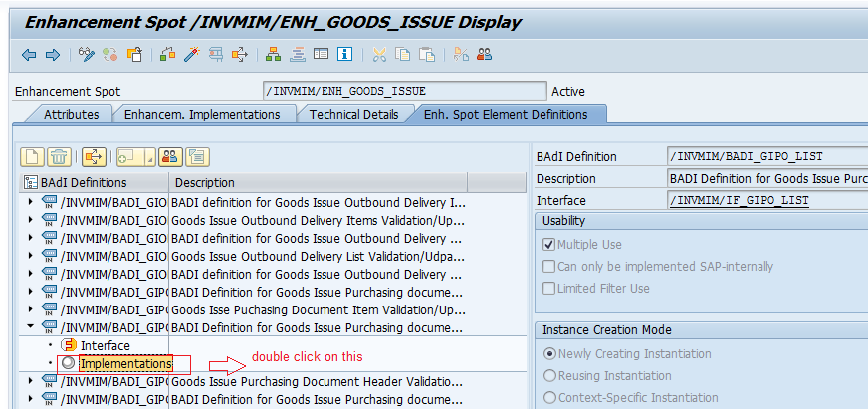Select the Implementations tree node
Viewport: 868px width, 409px height.
(125, 364)
